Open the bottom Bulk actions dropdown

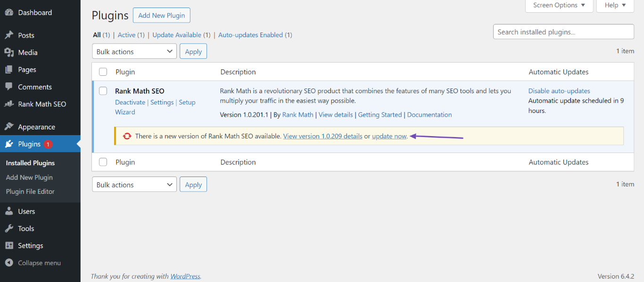134,185
